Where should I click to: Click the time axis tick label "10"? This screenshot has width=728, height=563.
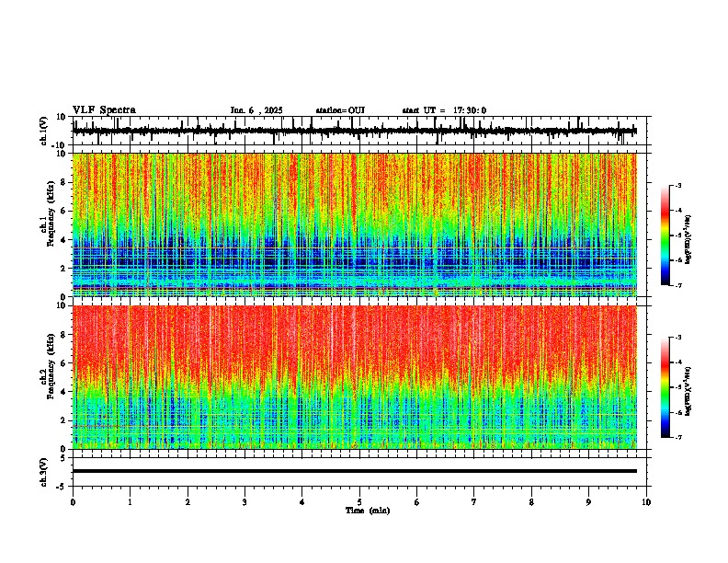646,502
